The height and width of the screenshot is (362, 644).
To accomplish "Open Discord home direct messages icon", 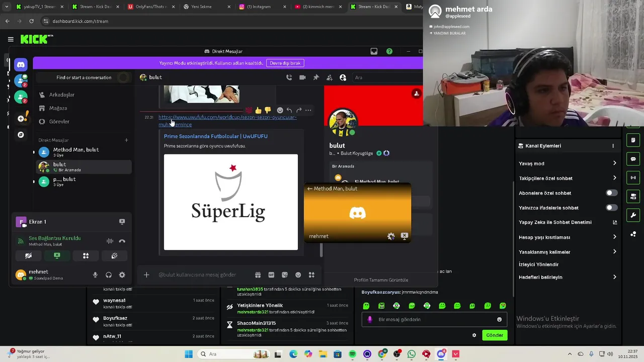I will [21, 64].
